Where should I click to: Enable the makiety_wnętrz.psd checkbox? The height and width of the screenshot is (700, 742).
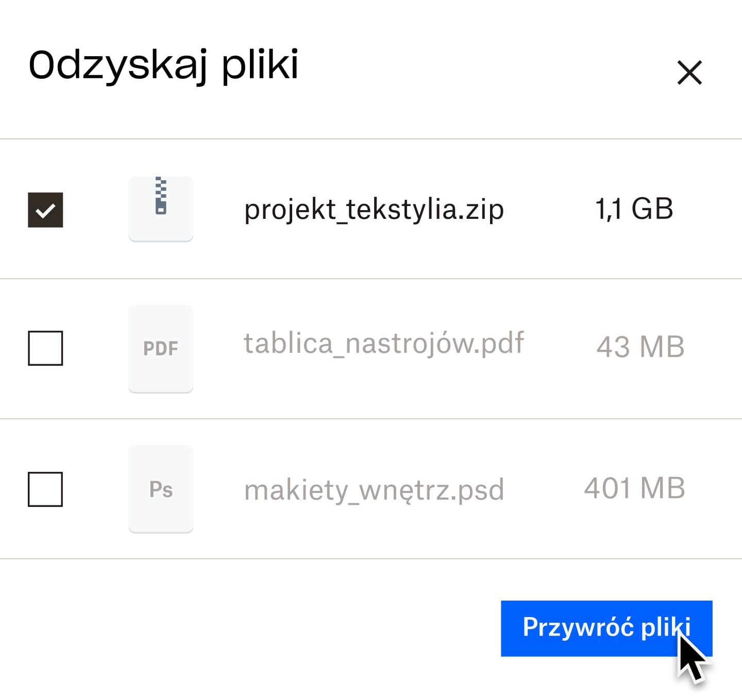[46, 489]
